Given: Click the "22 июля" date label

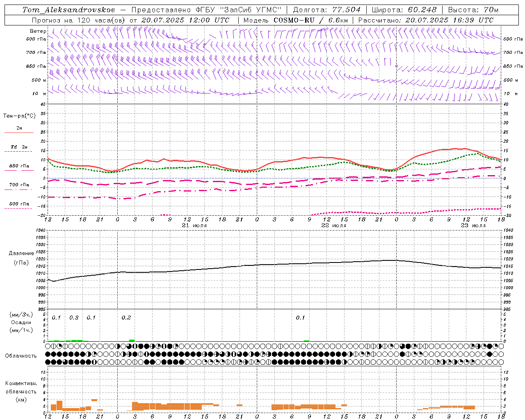Looking at the screenshot, I should point(334,226).
